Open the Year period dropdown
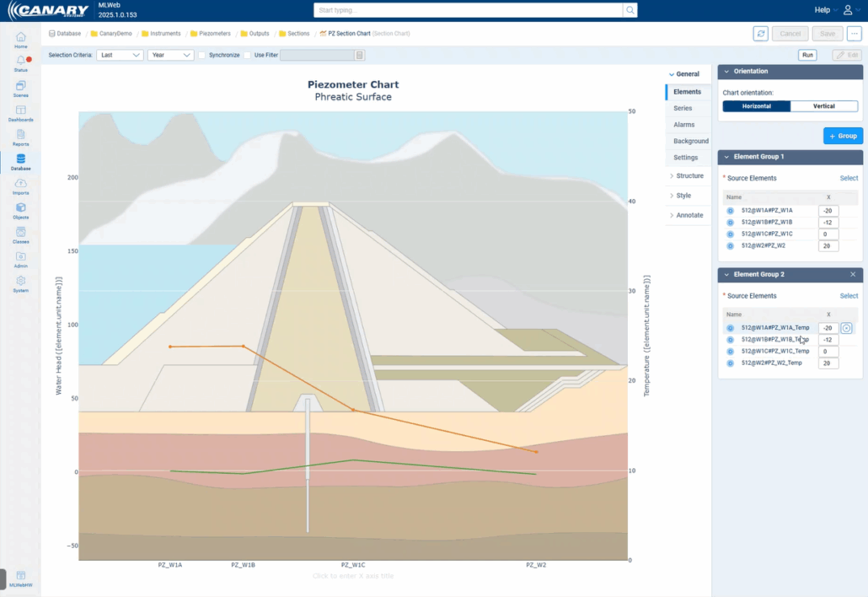Viewport: 868px width, 597px height. pyautogui.click(x=170, y=55)
